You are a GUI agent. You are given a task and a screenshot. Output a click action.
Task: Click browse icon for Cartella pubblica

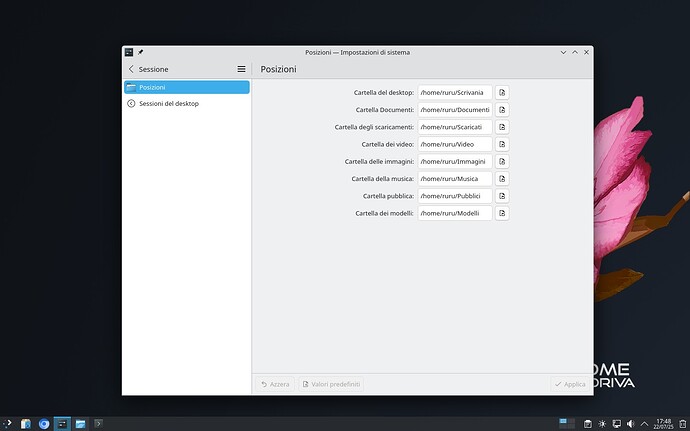502,196
